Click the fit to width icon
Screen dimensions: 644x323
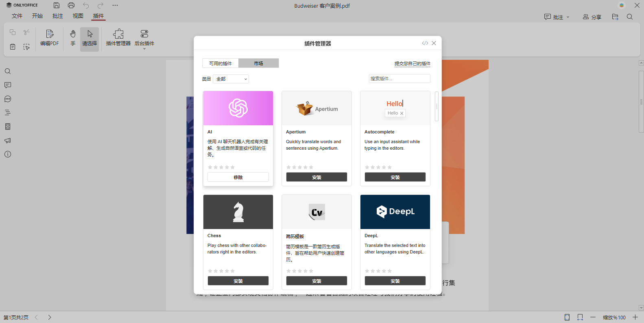(x=580, y=317)
